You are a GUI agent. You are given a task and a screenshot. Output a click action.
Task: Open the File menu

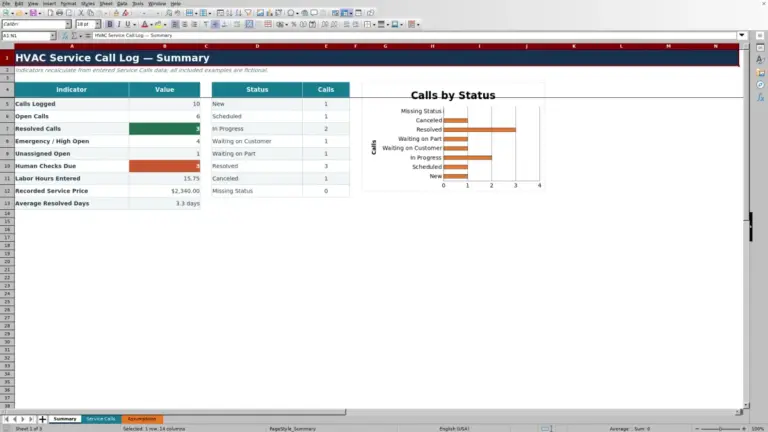point(6,3)
